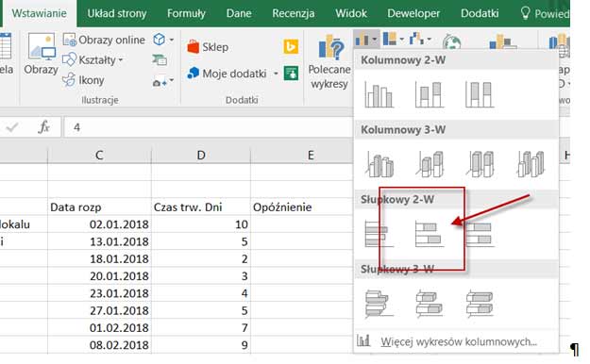Click the Opóźnienie header cell
Screen dimensions: 590x364
tap(302, 207)
